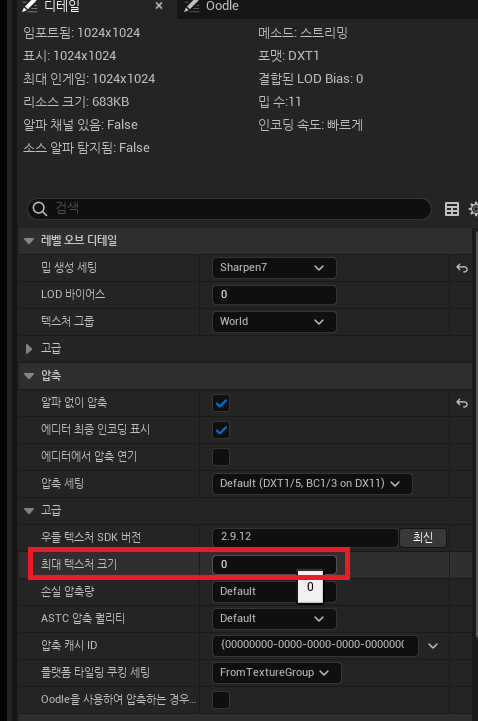
Task: Open the 압축 세팅 Default DXT1/5 dropdown
Action: [312, 484]
